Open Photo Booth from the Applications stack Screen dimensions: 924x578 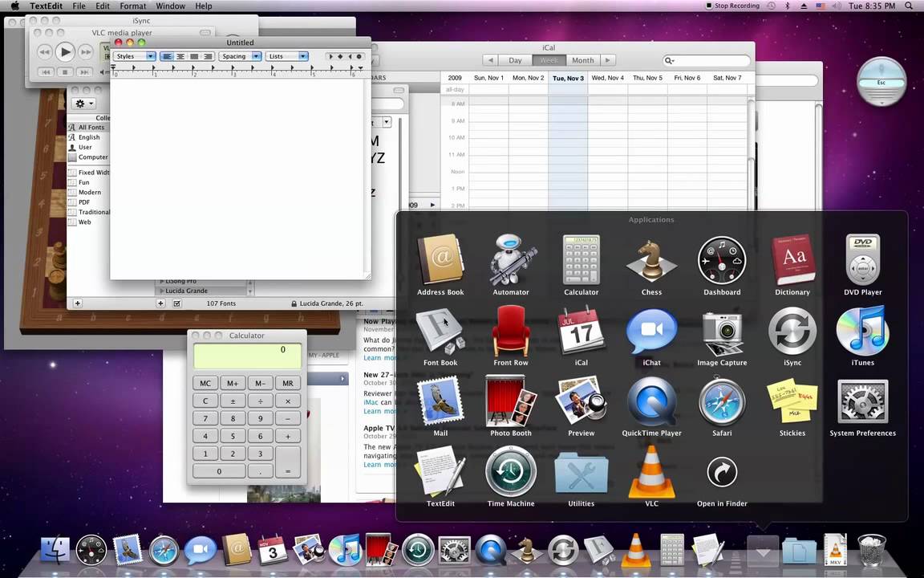point(511,405)
